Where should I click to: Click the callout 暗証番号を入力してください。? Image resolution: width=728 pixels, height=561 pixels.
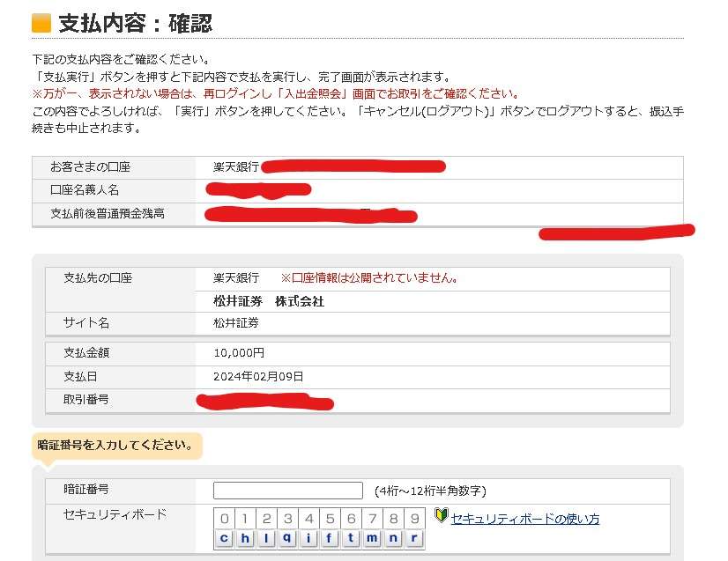click(x=115, y=445)
